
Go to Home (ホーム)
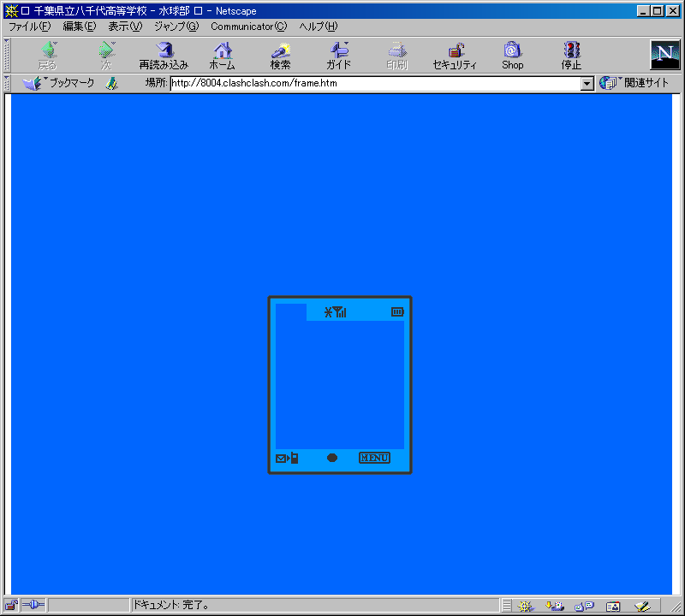(223, 56)
